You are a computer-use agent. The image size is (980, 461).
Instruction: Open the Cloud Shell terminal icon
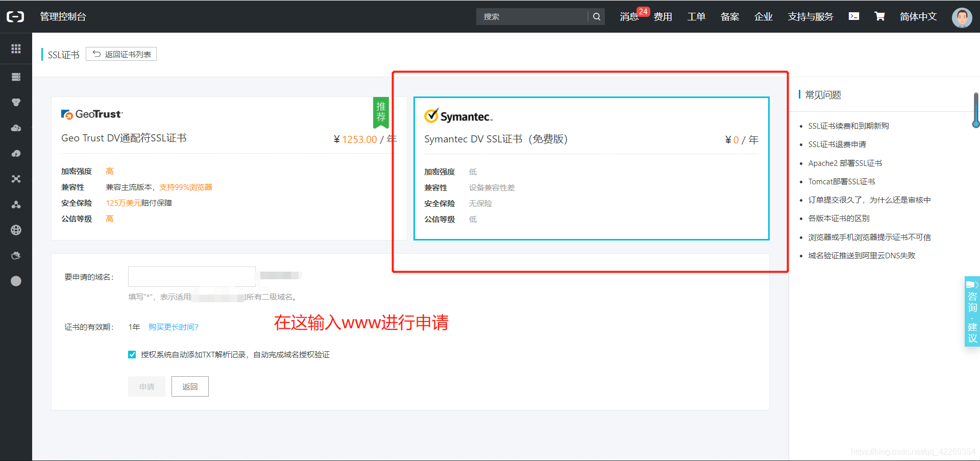853,16
